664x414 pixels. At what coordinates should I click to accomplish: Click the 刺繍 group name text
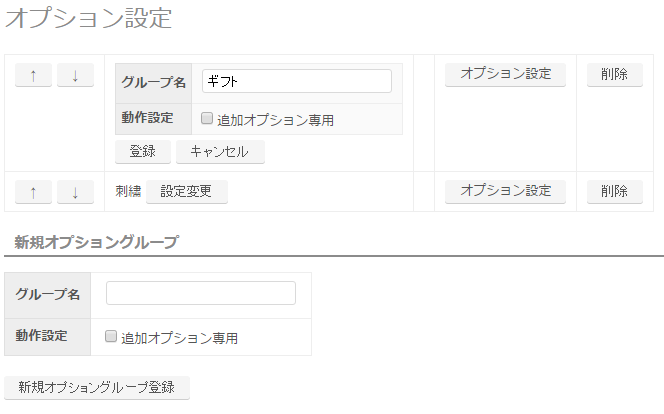pyautogui.click(x=128, y=191)
